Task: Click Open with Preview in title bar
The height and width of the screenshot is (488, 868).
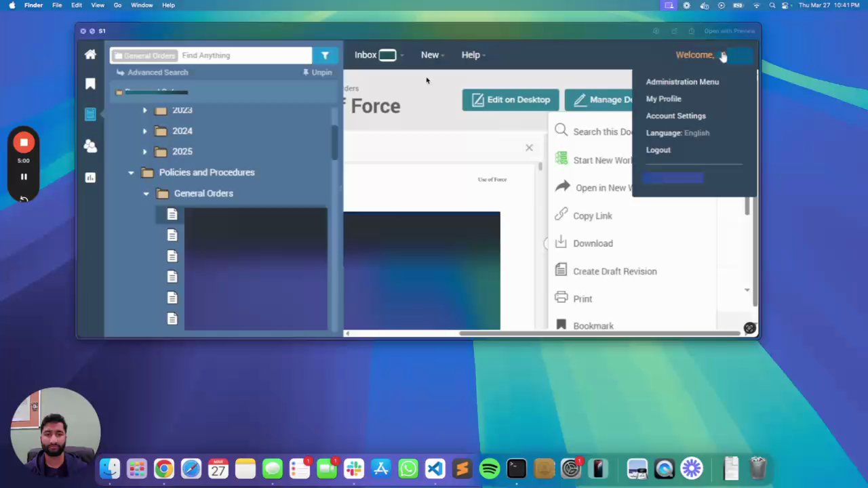Action: point(729,31)
